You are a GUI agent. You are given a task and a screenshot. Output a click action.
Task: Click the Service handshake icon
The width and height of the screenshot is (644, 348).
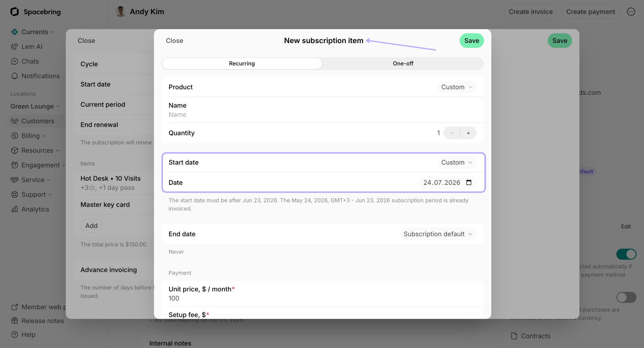click(14, 180)
